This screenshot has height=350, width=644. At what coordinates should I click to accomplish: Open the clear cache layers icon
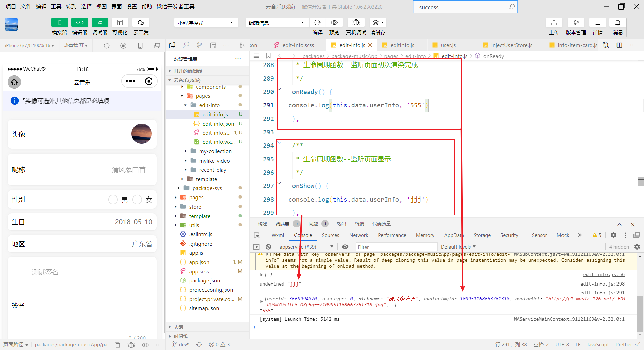click(378, 23)
